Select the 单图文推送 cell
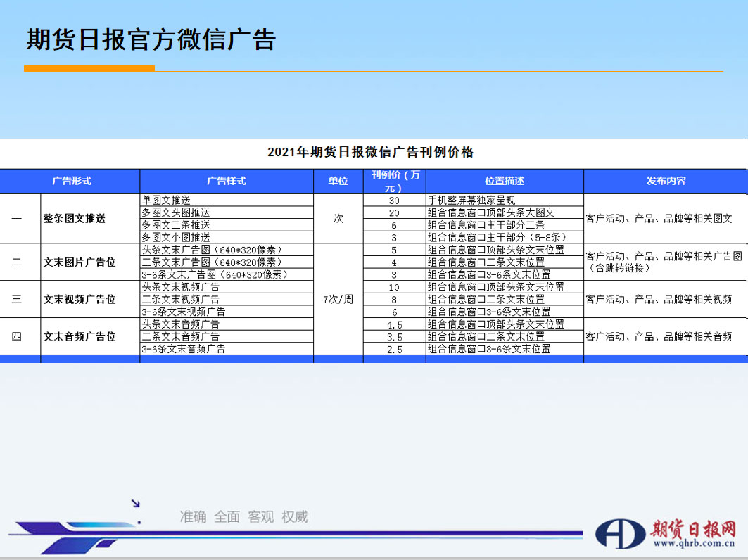This screenshot has height=560, width=748. click(x=166, y=201)
